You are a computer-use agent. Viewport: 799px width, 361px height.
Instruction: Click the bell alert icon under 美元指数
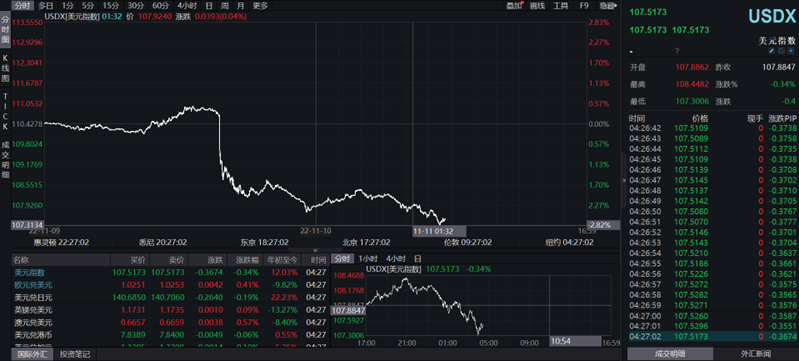[x=781, y=51]
